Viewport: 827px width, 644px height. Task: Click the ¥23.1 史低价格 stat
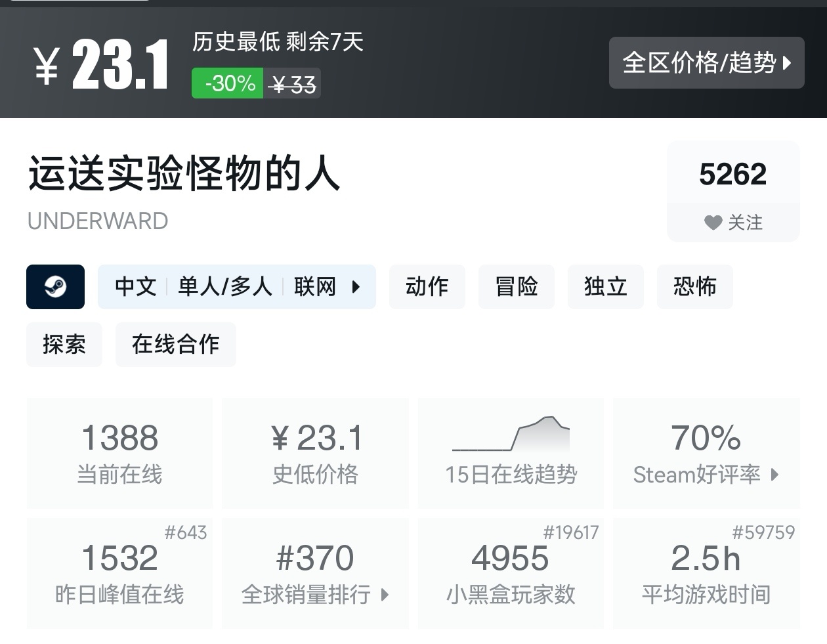coord(316,453)
